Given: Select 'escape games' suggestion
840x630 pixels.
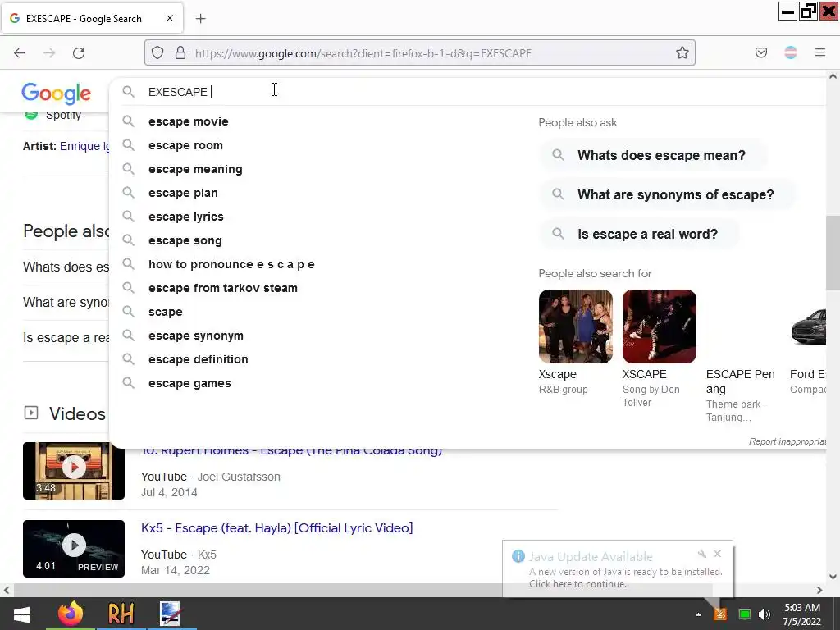Looking at the screenshot, I should tap(189, 383).
